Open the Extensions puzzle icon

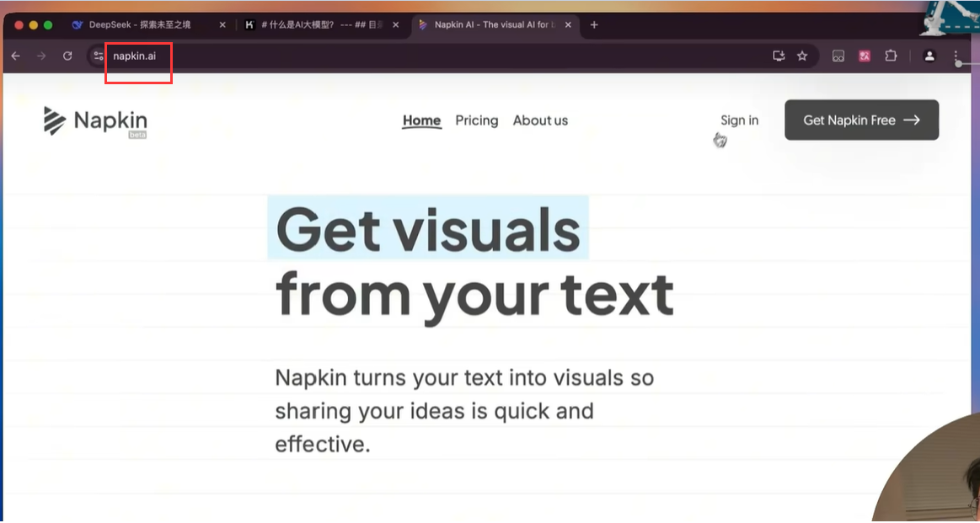[x=891, y=56]
